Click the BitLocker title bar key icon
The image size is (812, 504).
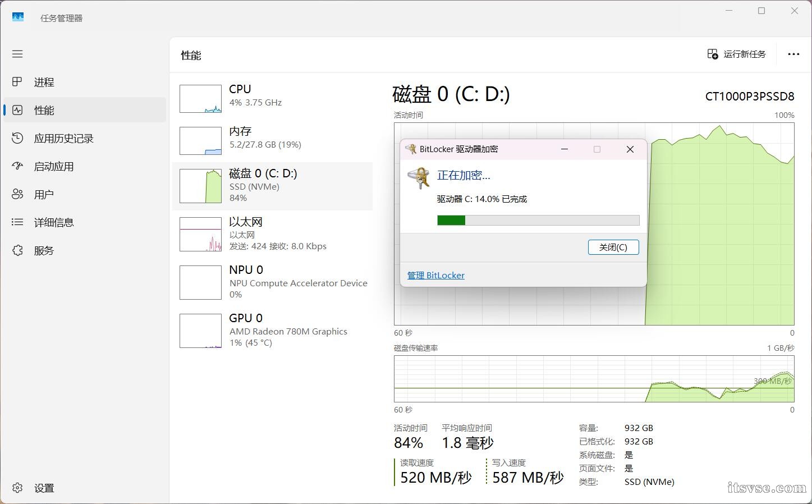point(411,149)
